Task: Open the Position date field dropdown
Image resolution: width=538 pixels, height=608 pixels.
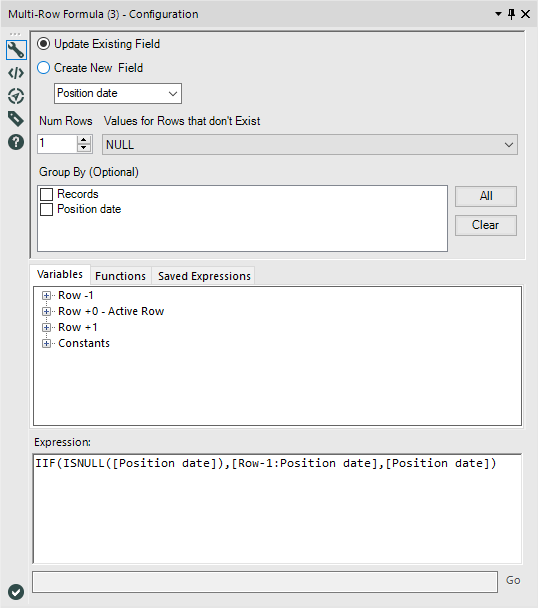Action: [118, 93]
